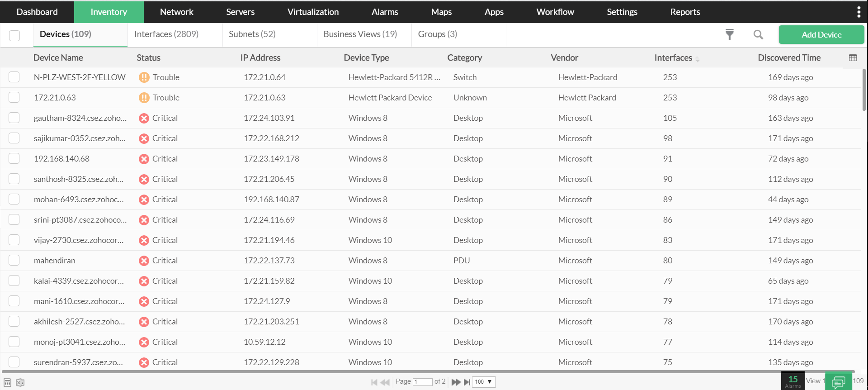Viewport: 868px width, 390px height.
Task: Go to the next page arrow
Action: coord(455,382)
